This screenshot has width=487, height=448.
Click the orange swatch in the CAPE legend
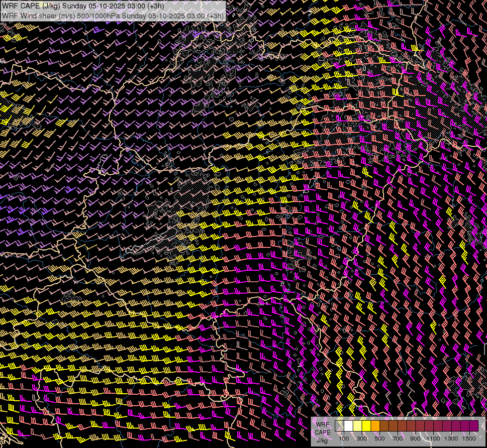point(376,426)
